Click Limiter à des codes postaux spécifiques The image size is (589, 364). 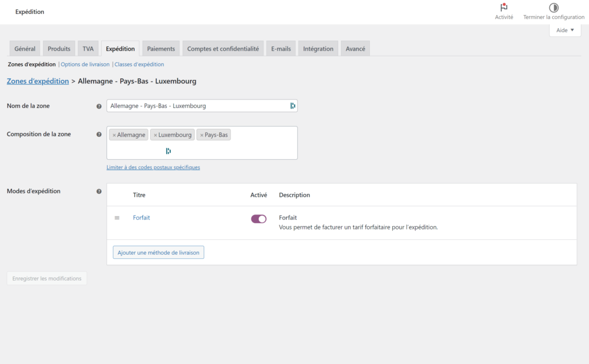153,167
